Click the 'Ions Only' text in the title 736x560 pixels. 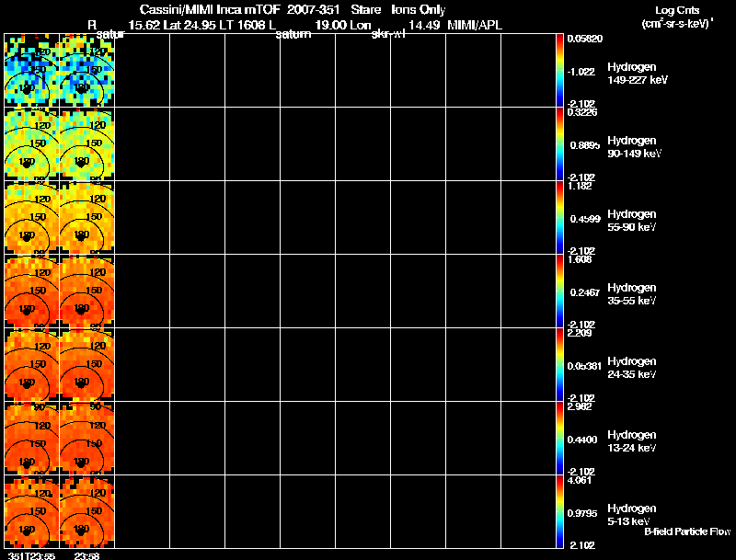tap(419, 10)
